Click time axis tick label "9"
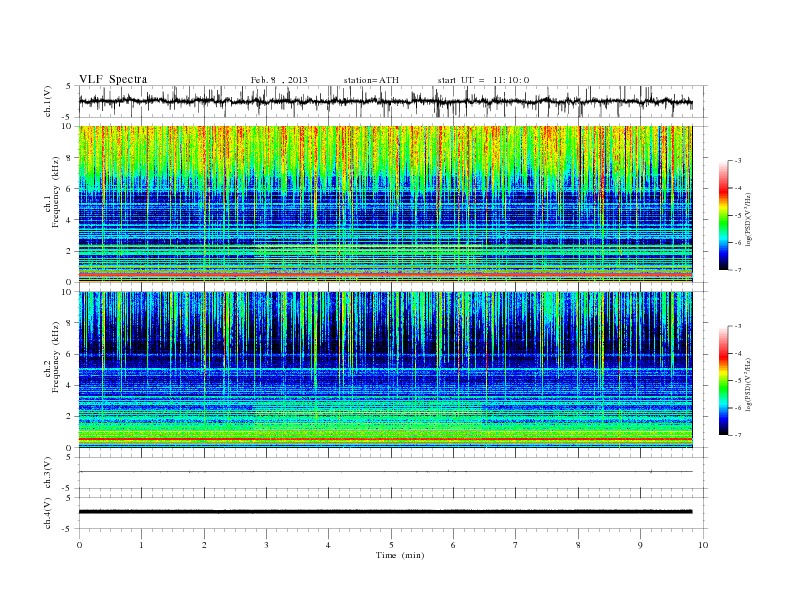The width and height of the screenshot is (792, 612). click(640, 545)
